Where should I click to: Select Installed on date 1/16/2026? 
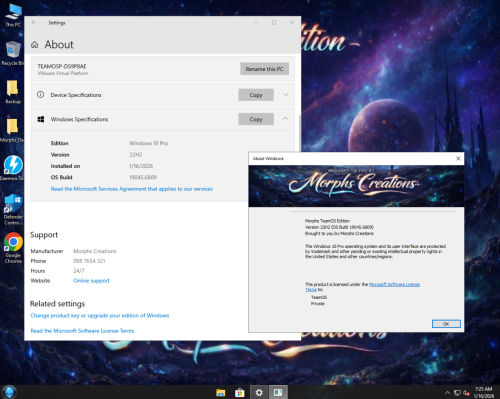[x=141, y=166]
